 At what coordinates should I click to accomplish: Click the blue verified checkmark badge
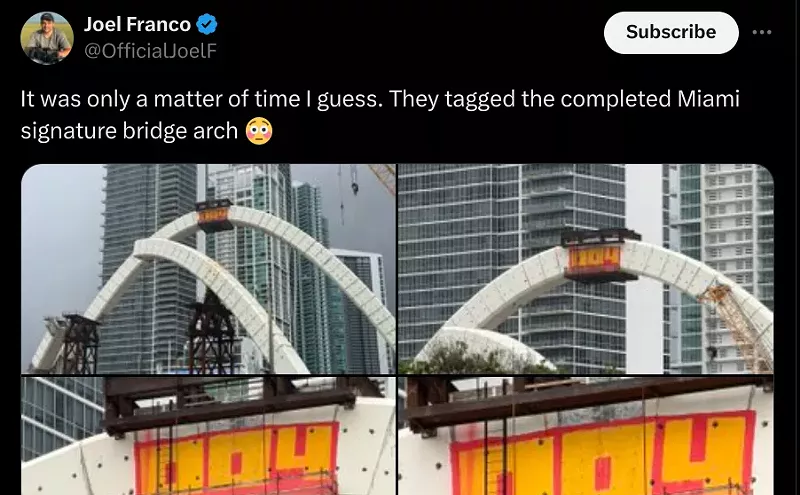pyautogui.click(x=207, y=24)
